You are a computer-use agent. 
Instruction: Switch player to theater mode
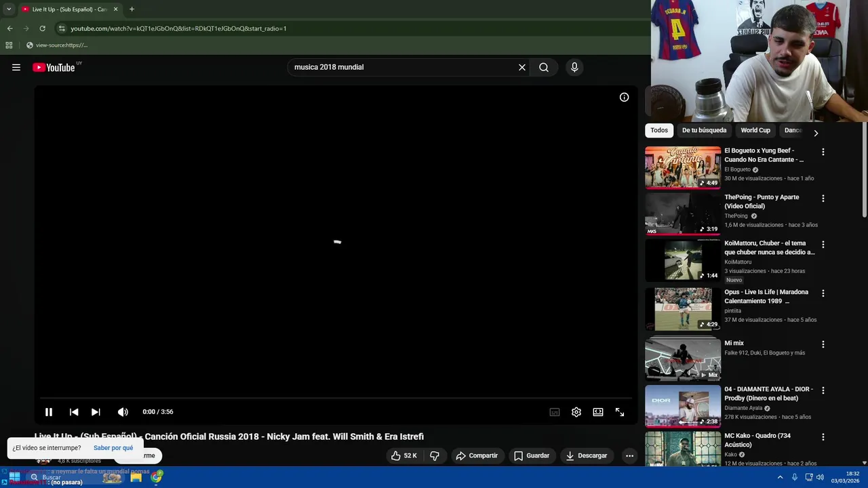click(598, 412)
